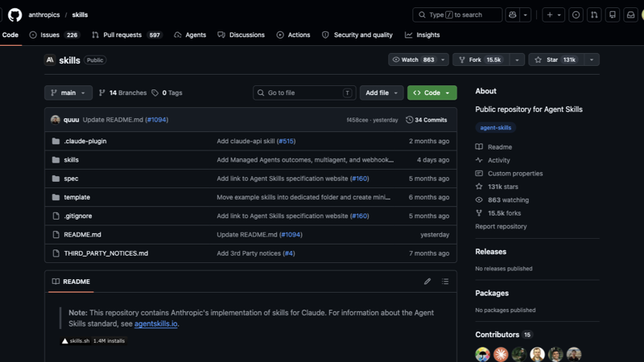Click the spec folder icon

56,179
